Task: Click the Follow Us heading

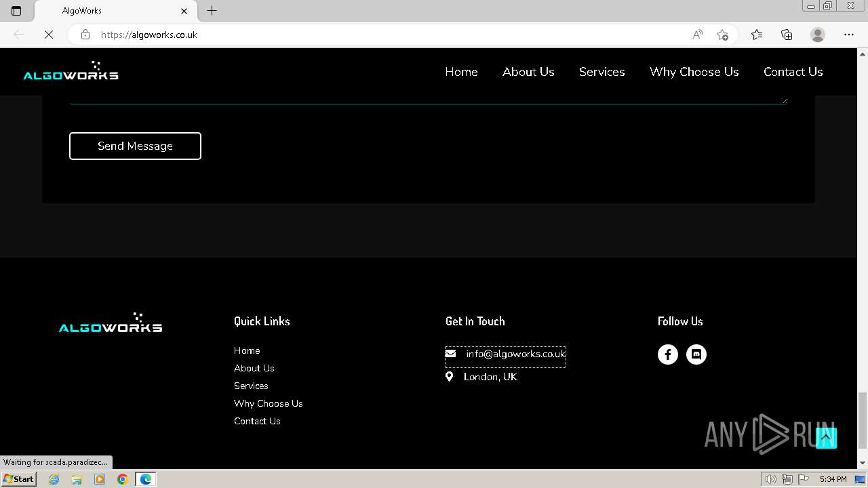Action: pyautogui.click(x=680, y=321)
